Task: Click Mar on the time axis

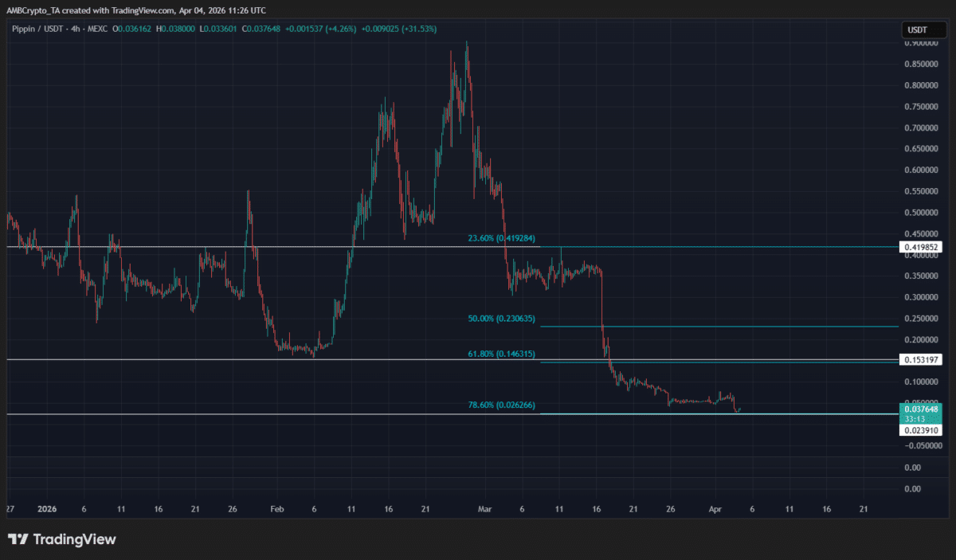Action: (x=484, y=509)
